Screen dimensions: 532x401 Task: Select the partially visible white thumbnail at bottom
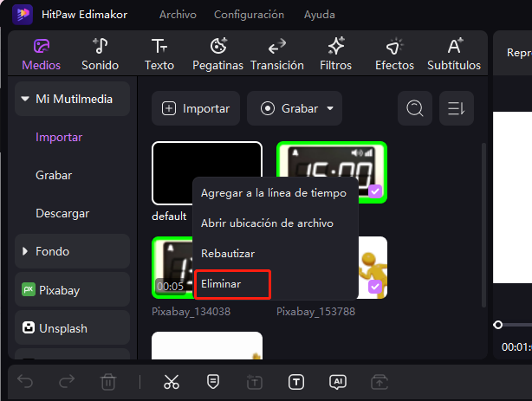pos(207,346)
